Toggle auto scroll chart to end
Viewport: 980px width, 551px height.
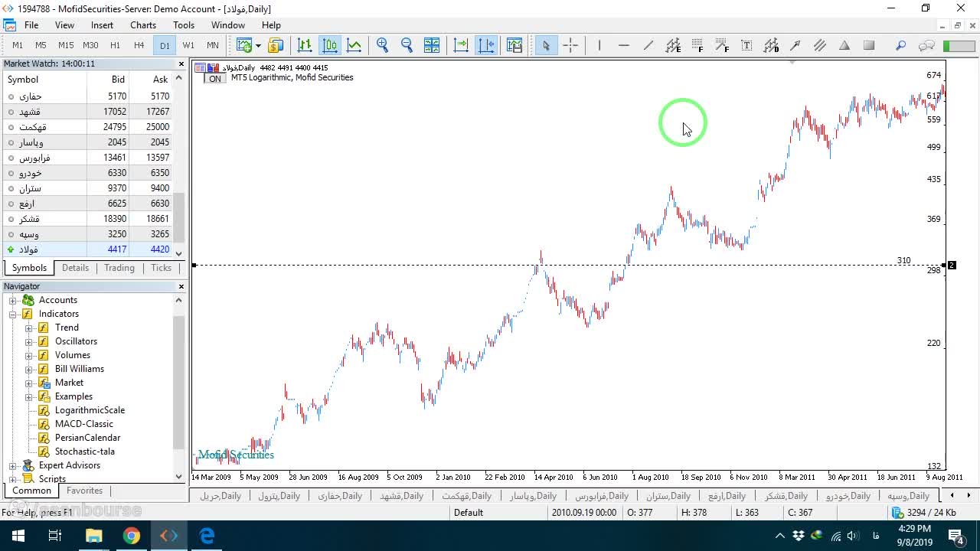(461, 45)
